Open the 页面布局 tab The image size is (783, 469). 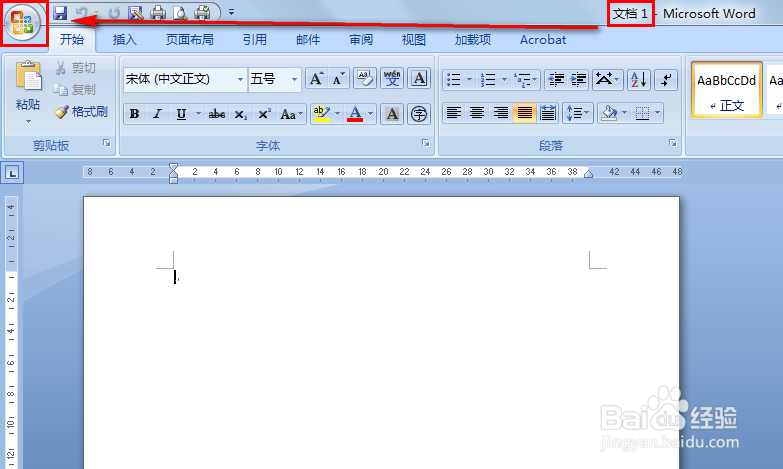189,39
